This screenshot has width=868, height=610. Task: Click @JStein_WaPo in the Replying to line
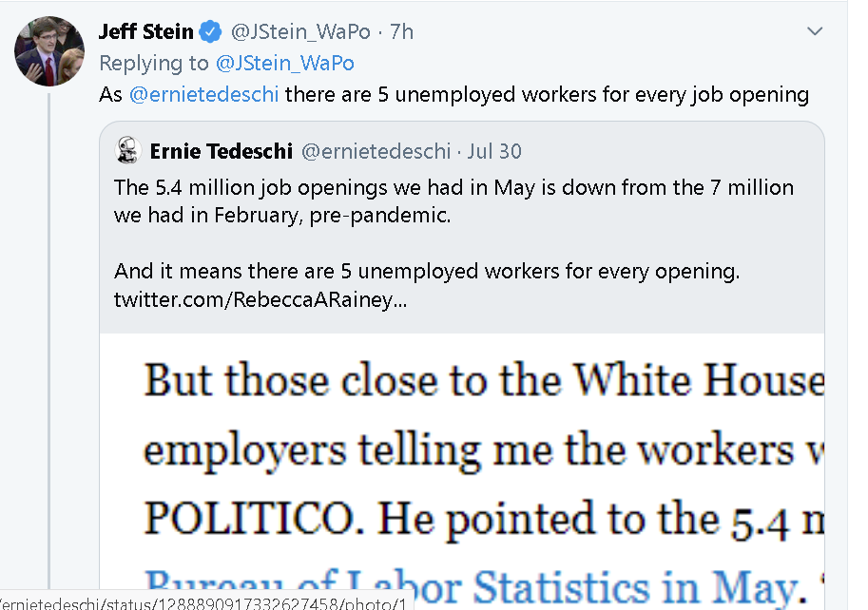(285, 64)
